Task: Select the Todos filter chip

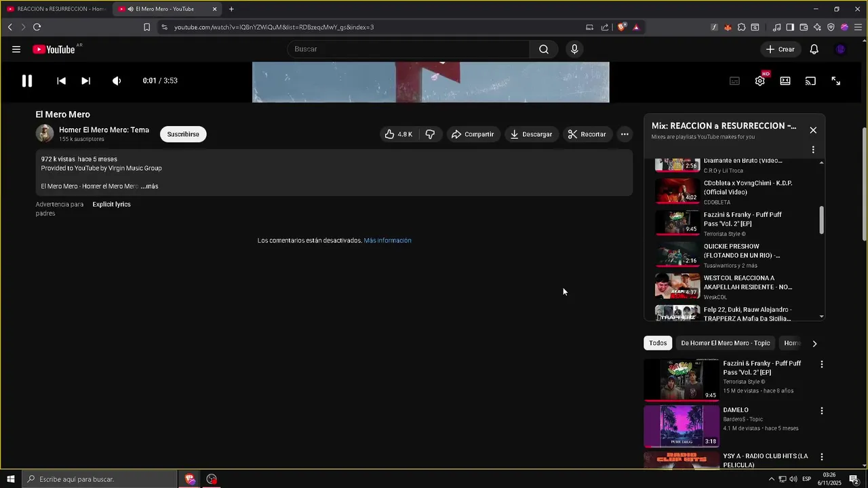Action: 658,343
